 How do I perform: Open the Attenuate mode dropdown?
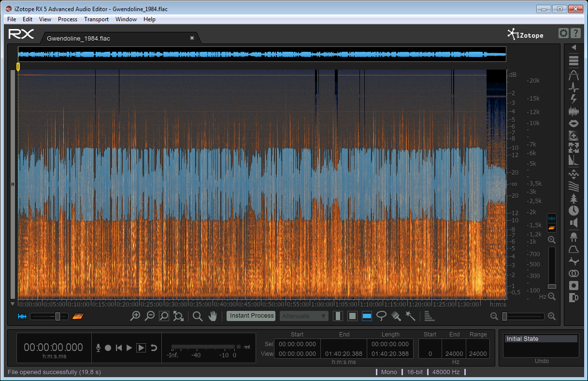pos(304,316)
